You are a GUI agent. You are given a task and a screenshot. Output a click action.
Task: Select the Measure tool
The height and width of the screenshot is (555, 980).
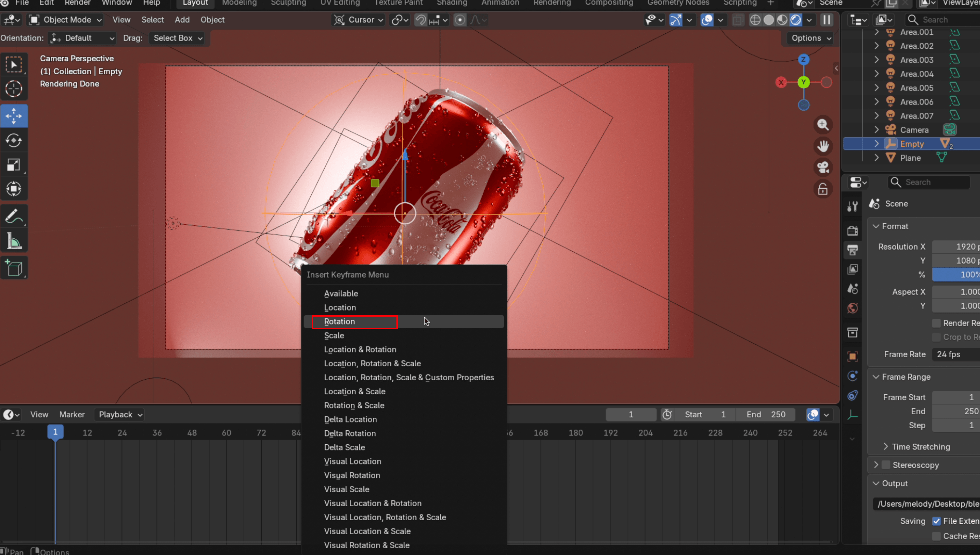pyautogui.click(x=14, y=240)
